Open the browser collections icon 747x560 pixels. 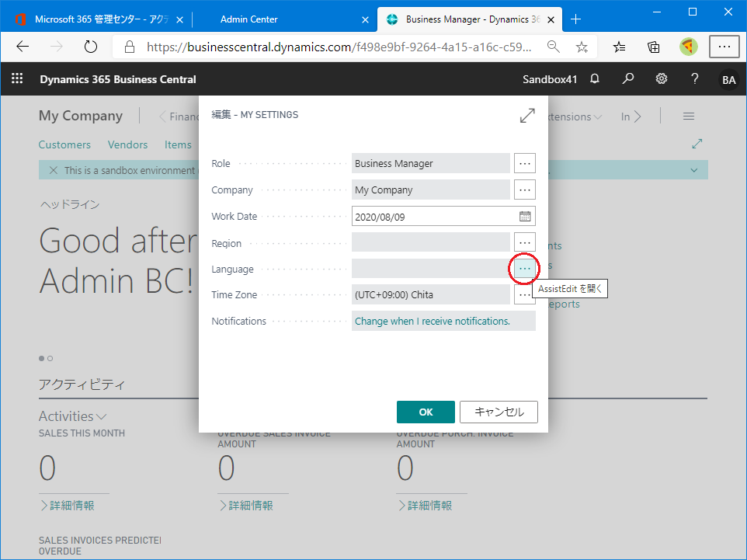(654, 47)
